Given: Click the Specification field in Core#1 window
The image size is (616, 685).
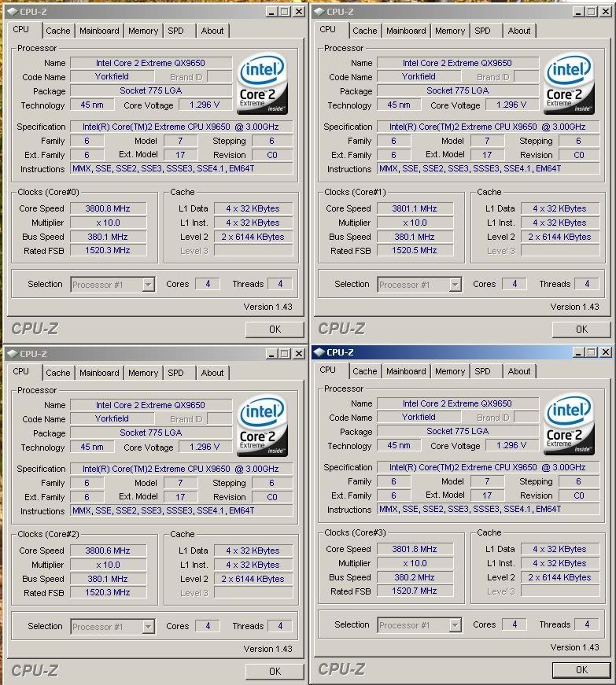Looking at the screenshot, I should [x=488, y=127].
